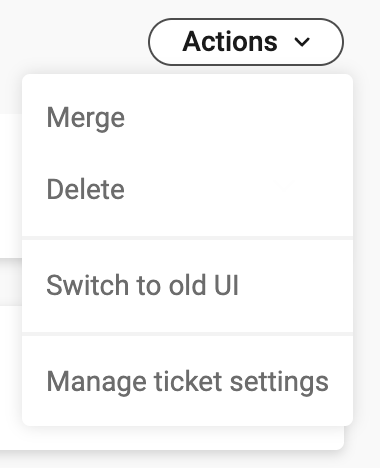Select the last menu entry about settings

(187, 382)
